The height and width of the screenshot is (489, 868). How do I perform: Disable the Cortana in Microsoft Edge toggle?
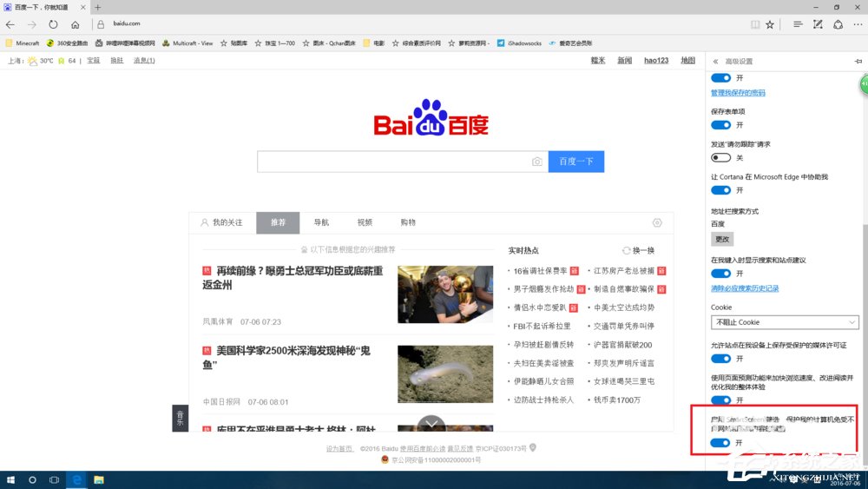[720, 189]
